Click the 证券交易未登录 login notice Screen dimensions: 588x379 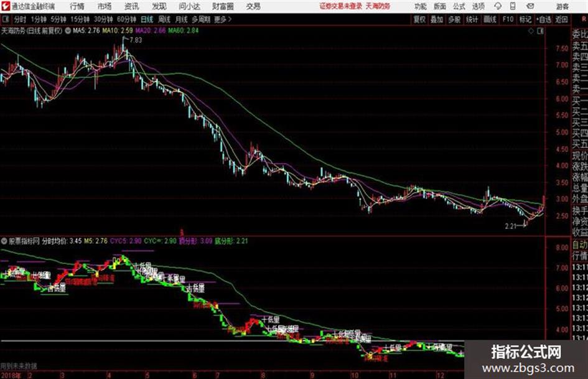point(341,6)
